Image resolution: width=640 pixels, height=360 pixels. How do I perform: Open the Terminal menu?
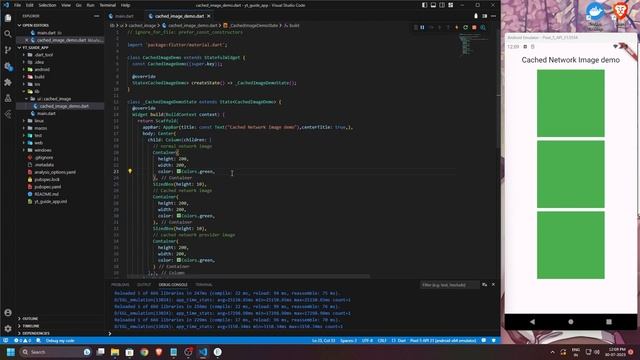(108, 5)
